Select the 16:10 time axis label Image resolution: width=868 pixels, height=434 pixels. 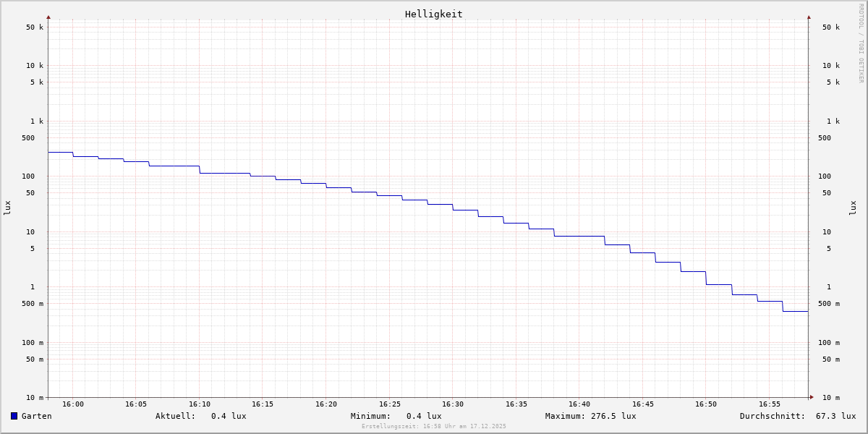[x=200, y=404]
